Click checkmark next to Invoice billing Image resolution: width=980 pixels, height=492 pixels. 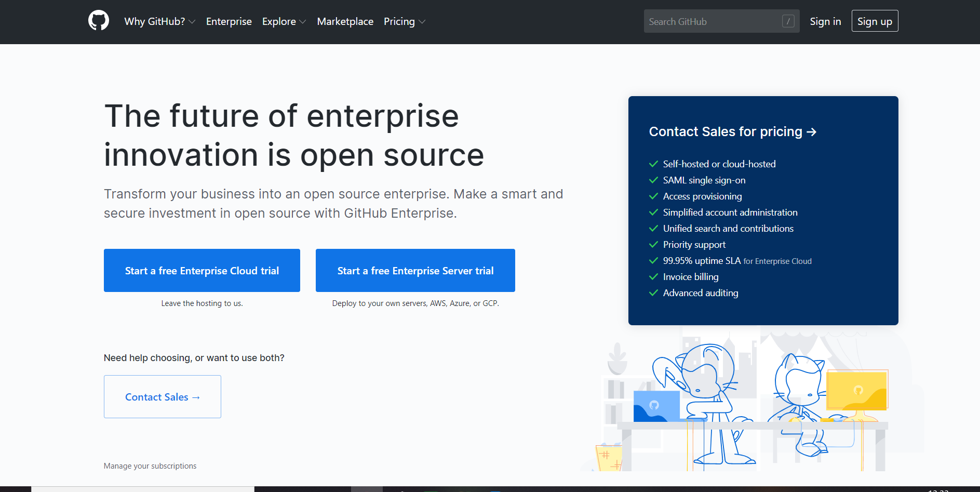pyautogui.click(x=654, y=277)
